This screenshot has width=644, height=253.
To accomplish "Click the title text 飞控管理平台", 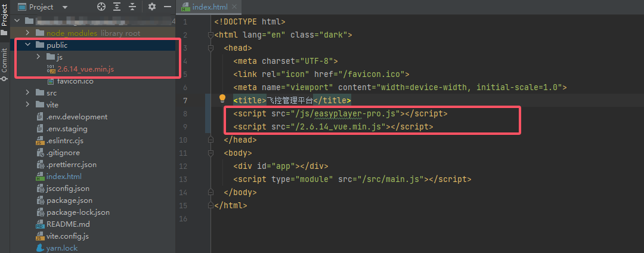I will click(x=290, y=101).
